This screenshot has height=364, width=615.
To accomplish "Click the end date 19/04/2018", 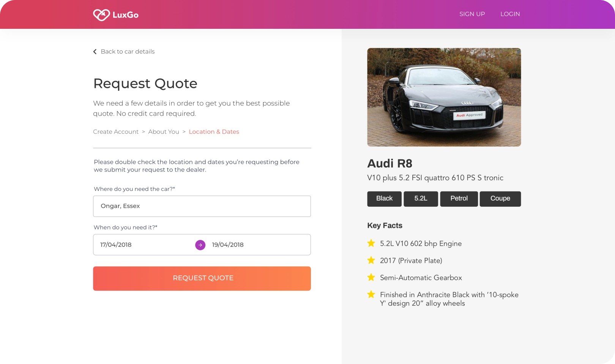I will coord(228,245).
